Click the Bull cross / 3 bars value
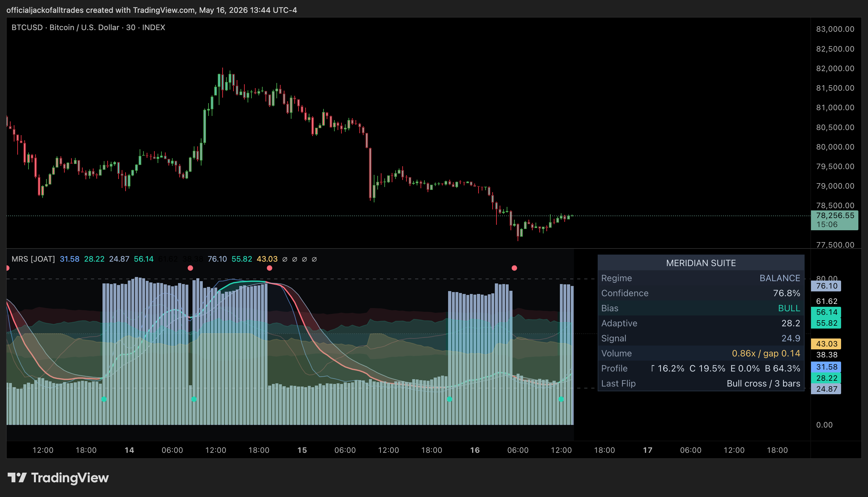Screen dimensions: 868x497 tap(763, 383)
